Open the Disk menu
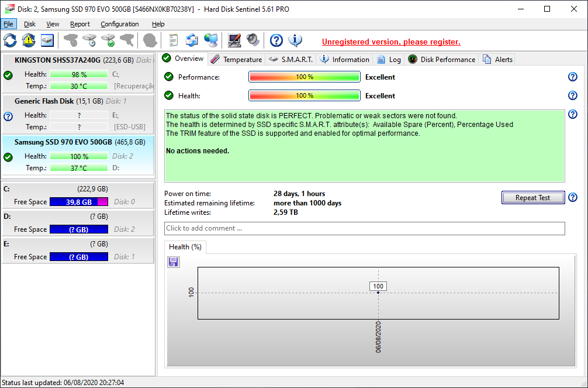Screen dimensions: 588x388 click(30, 24)
